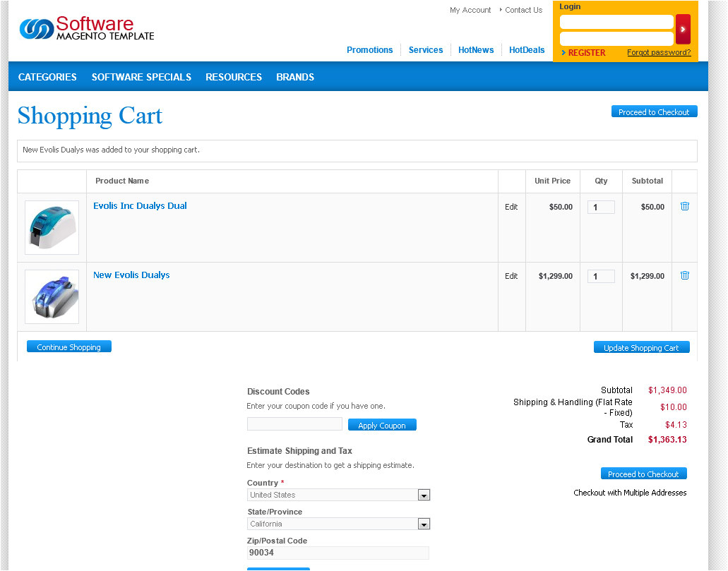Open the Contact Us link
This screenshot has width=728, height=571.
(523, 10)
